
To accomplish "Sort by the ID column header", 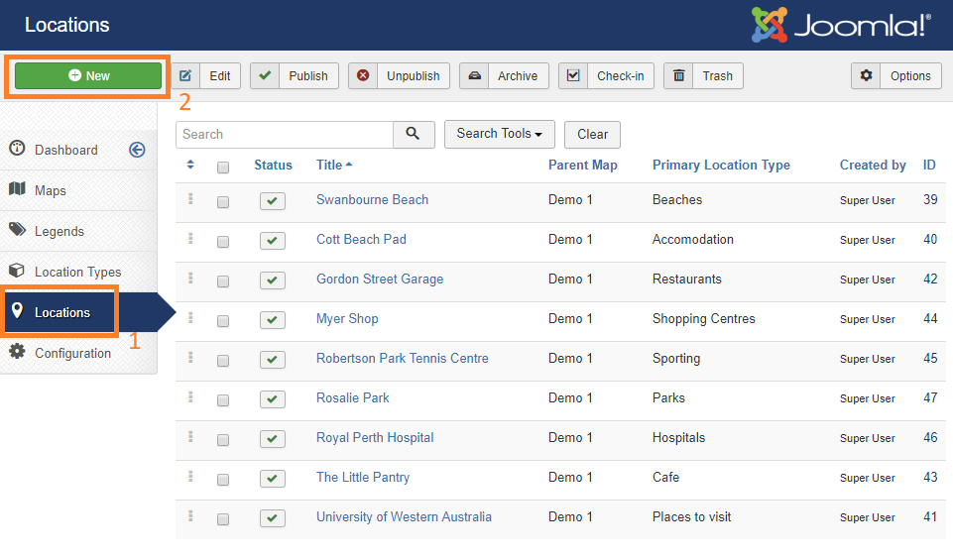I will (929, 165).
